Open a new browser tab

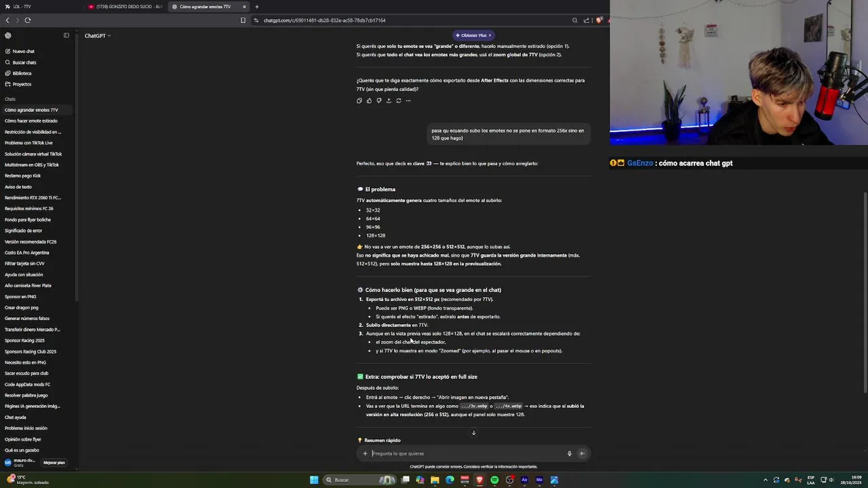tap(256, 7)
